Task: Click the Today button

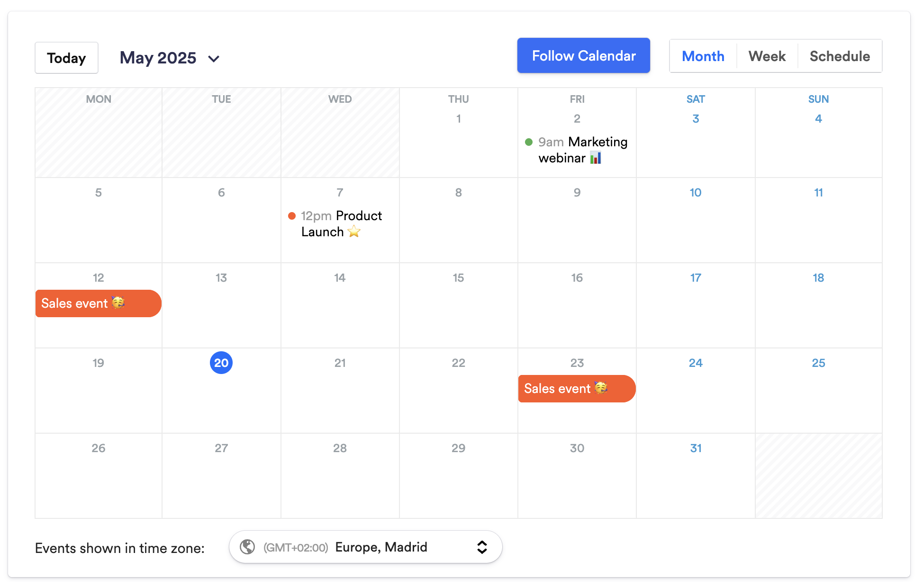Action: 66,58
